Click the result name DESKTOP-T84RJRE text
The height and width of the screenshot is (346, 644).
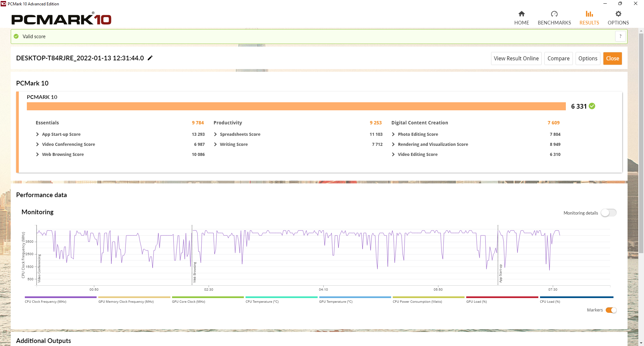point(80,58)
